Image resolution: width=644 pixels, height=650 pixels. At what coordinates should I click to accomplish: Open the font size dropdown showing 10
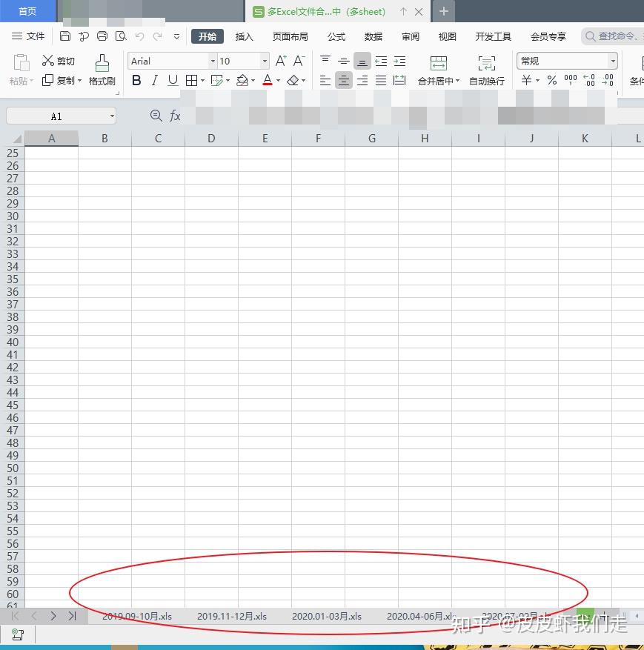263,61
